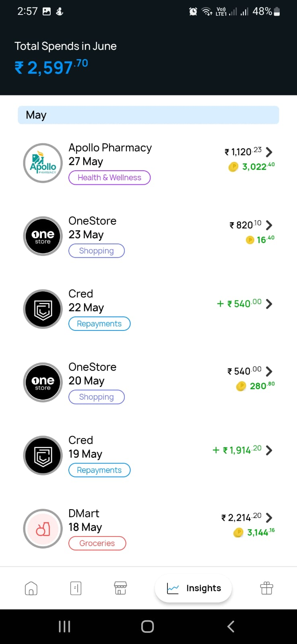Tap the Apollo Pharmacy merchant logo

(43, 163)
